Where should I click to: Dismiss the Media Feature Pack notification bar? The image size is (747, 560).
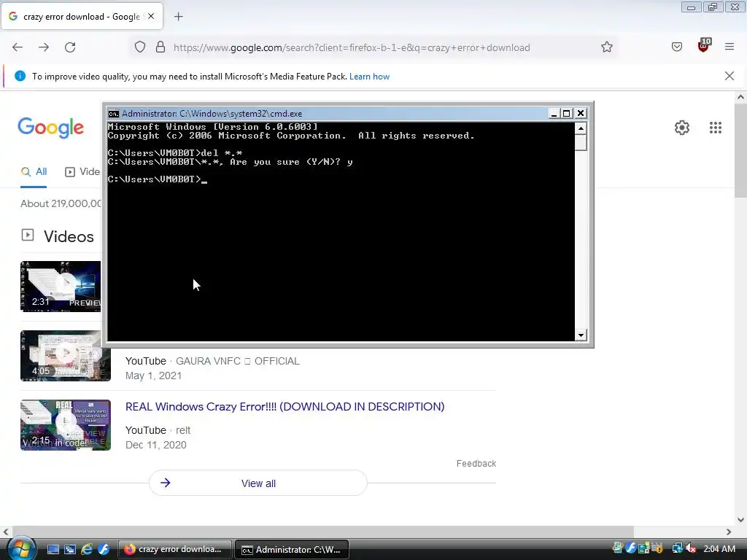tap(729, 76)
